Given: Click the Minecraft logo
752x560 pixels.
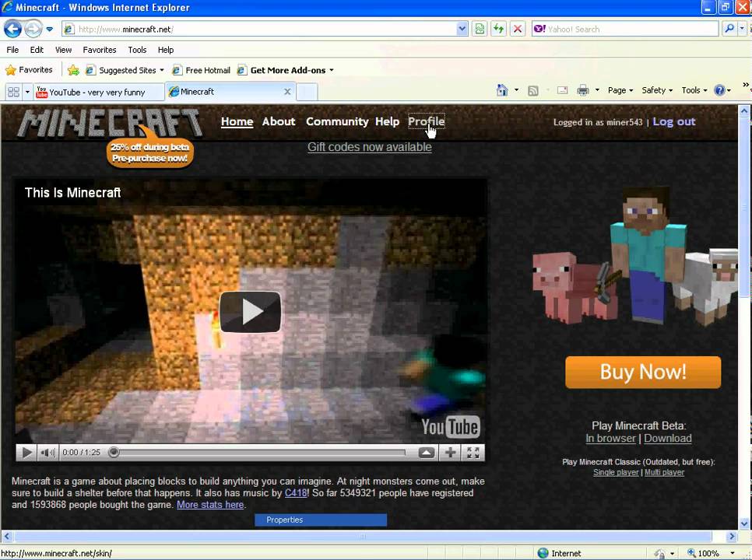Looking at the screenshot, I should (110, 123).
